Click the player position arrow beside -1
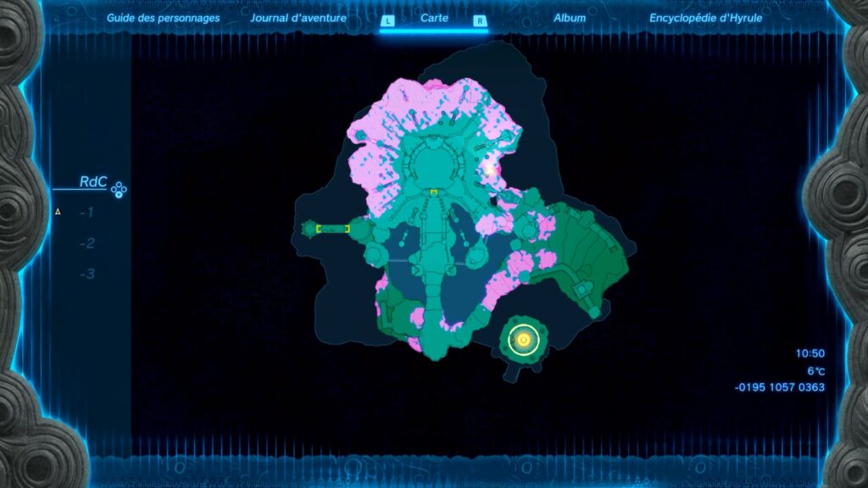Viewport: 868px width, 488px height. (x=58, y=212)
